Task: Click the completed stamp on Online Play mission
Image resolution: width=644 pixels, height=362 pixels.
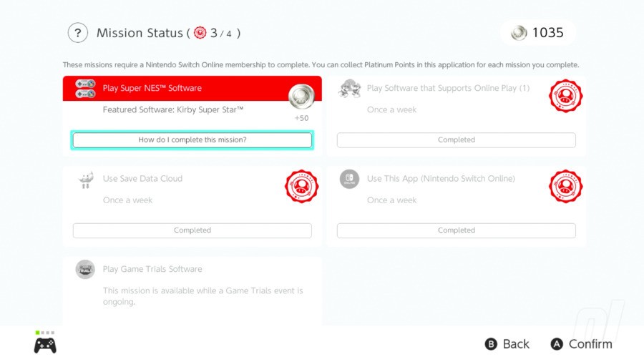Action: click(565, 96)
